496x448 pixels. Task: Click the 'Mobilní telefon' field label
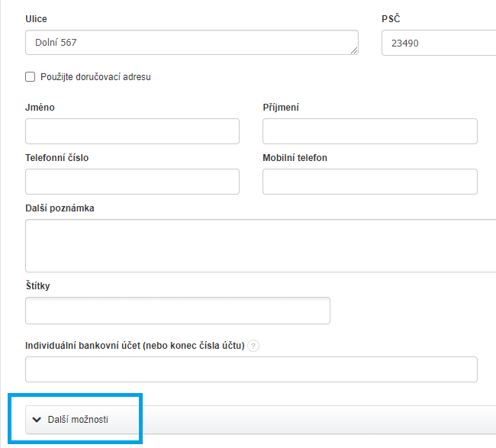(x=295, y=158)
